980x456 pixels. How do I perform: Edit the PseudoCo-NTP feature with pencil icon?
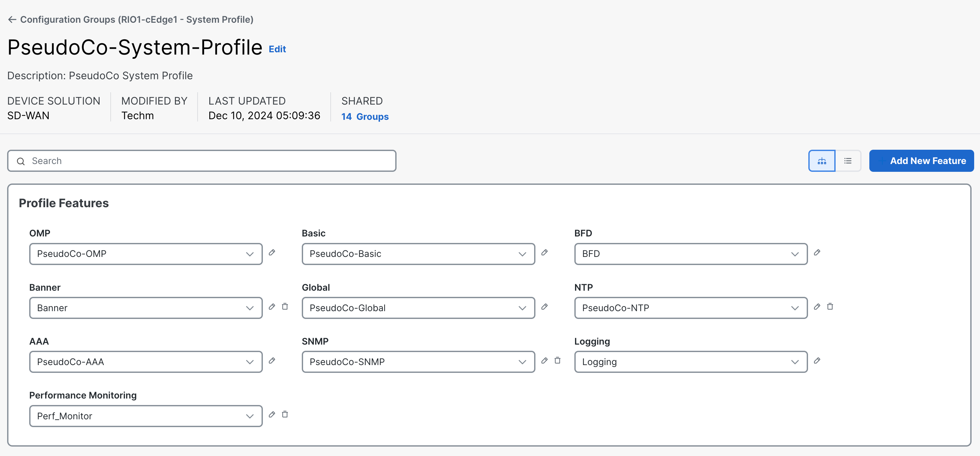[817, 306]
